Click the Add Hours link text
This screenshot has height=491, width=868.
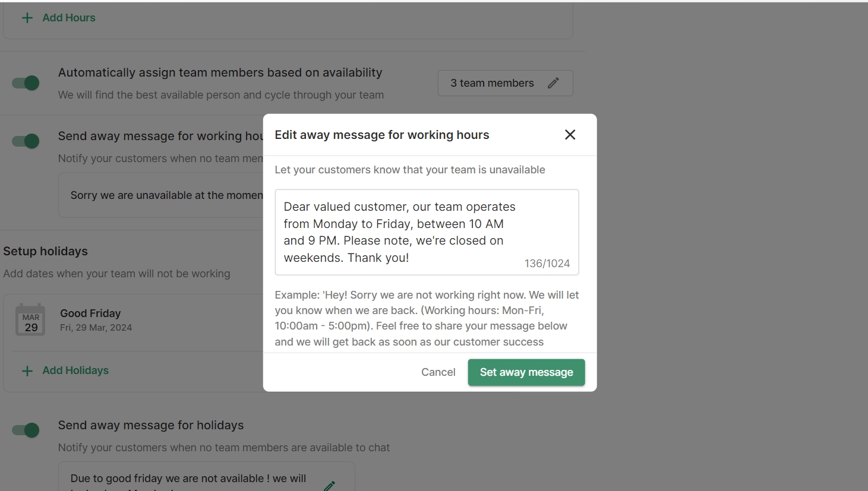[x=69, y=18]
